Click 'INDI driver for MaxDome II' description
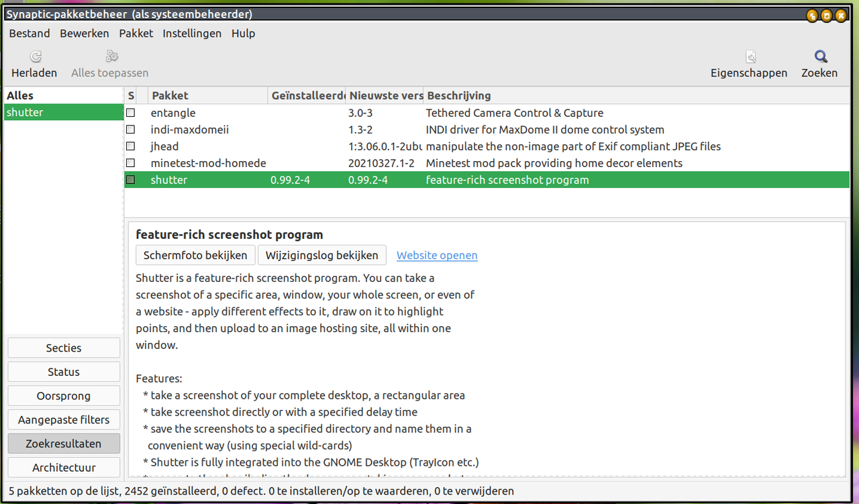 545,130
